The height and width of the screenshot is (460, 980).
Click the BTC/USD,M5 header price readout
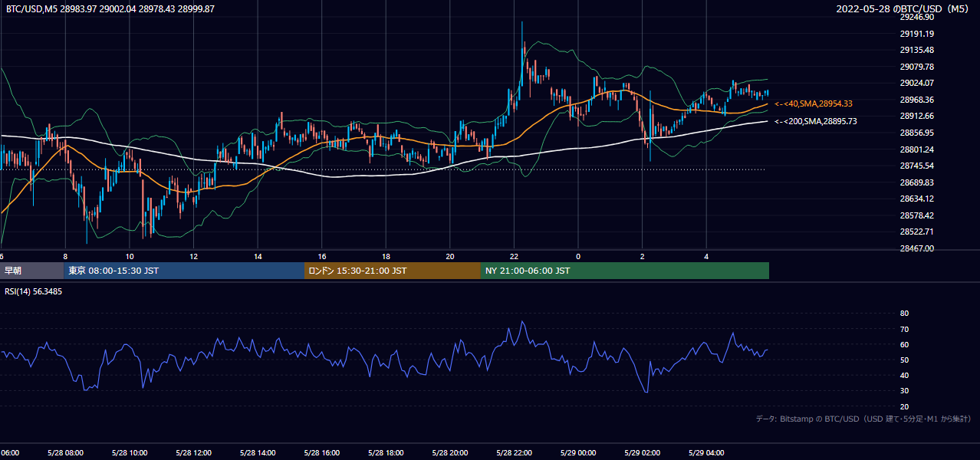pyautogui.click(x=110, y=8)
